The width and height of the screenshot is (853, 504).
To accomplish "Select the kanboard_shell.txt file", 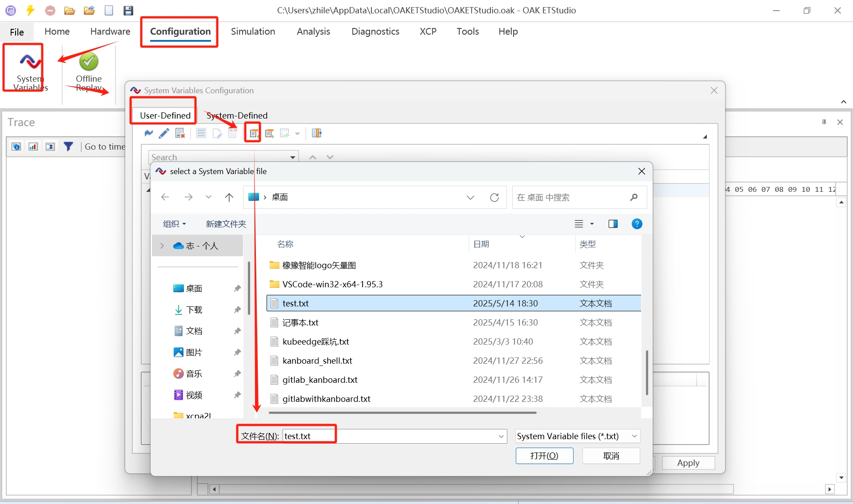I will click(x=317, y=361).
